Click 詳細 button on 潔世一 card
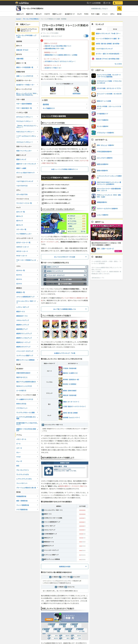This screenshot has width=138, height=644. pyautogui.click(x=63, y=231)
